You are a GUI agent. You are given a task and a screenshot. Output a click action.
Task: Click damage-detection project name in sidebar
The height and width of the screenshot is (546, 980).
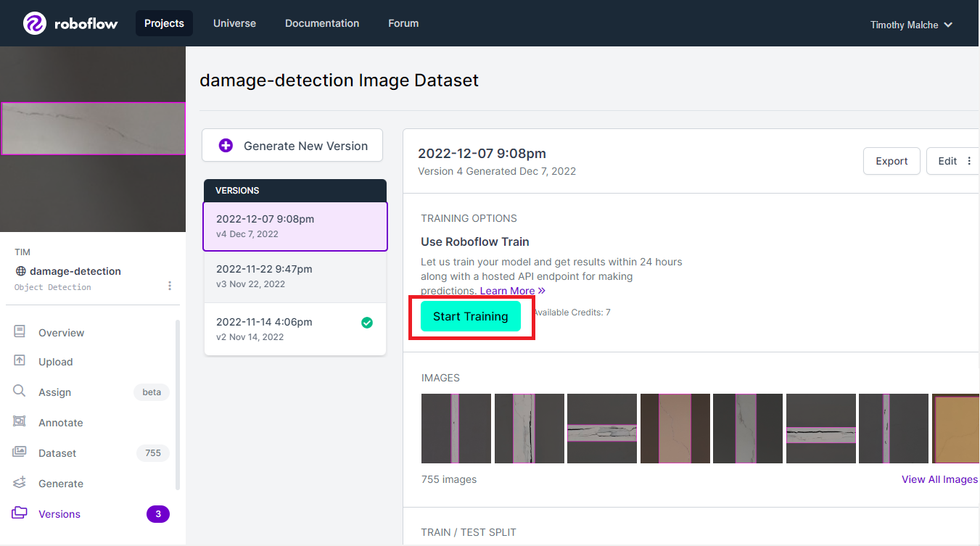tap(75, 271)
